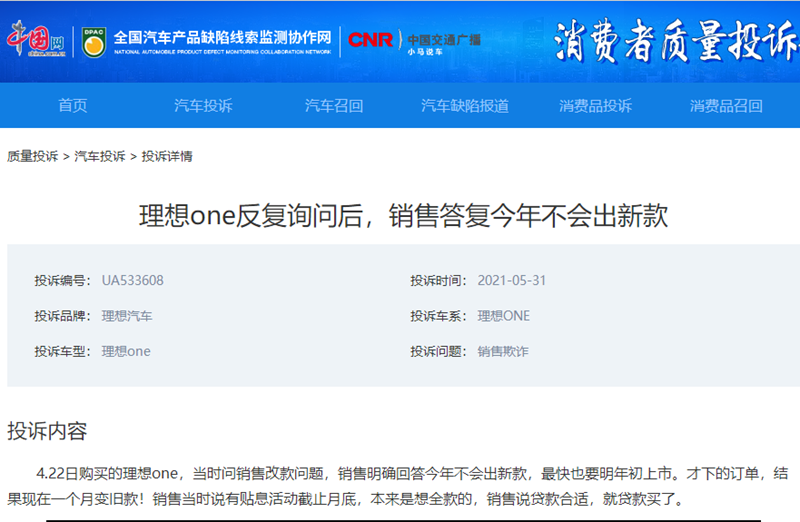
Task: Go to 汽车投诉 in the navigation bar
Action: (203, 106)
